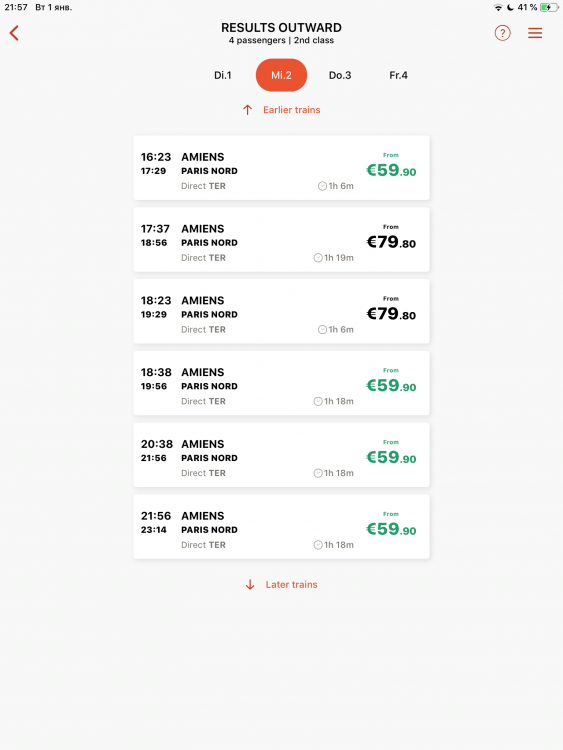Switch to the Di.1 date tab
This screenshot has height=750, width=563.
[x=222, y=75]
